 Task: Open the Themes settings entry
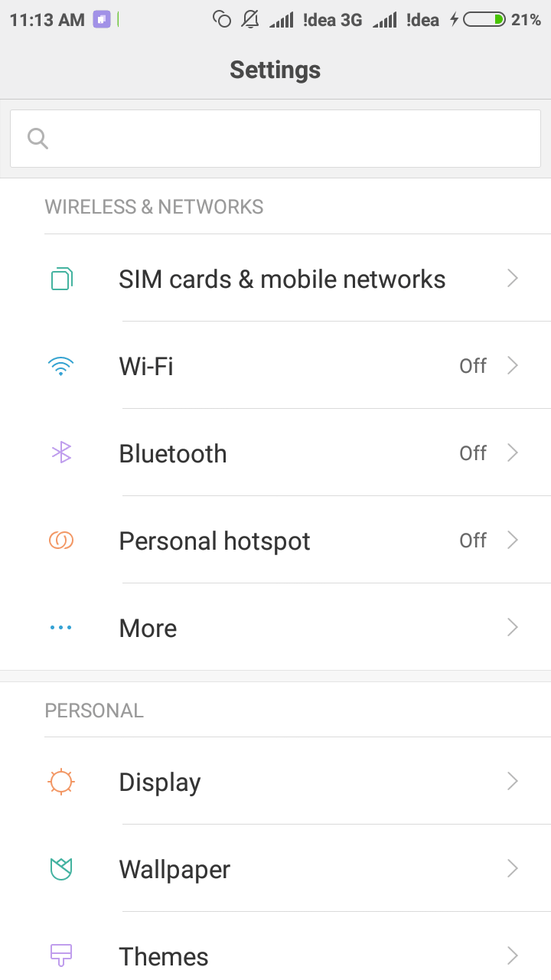164,956
